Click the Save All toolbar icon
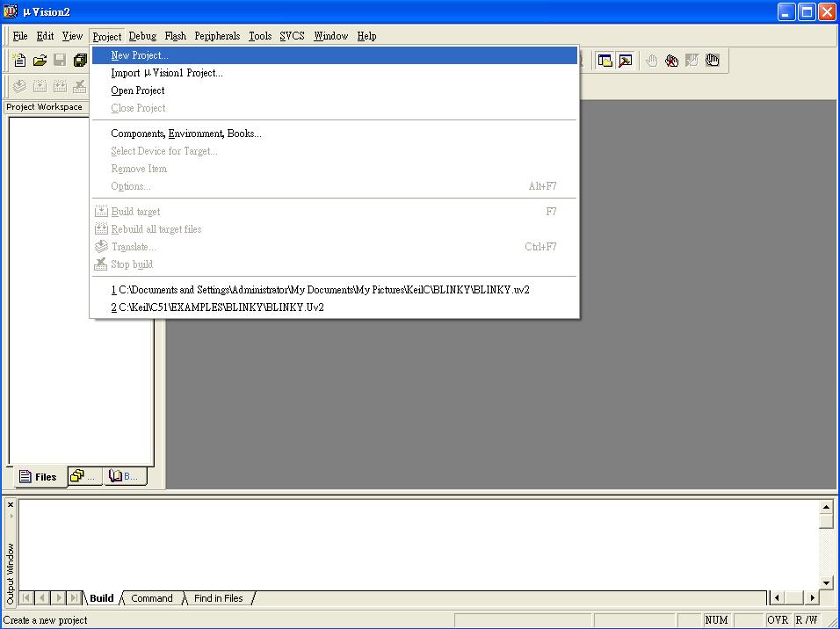Screen dimensions: 840x629 pos(80,61)
